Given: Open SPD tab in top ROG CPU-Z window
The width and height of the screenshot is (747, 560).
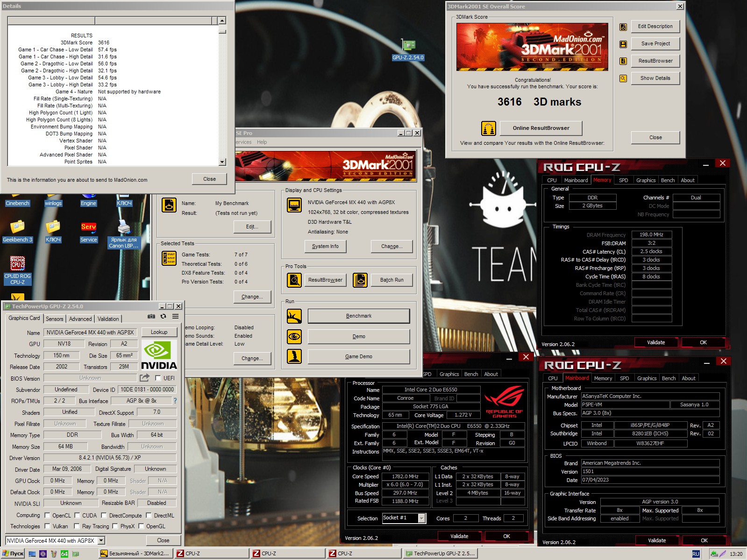Looking at the screenshot, I should [x=624, y=180].
